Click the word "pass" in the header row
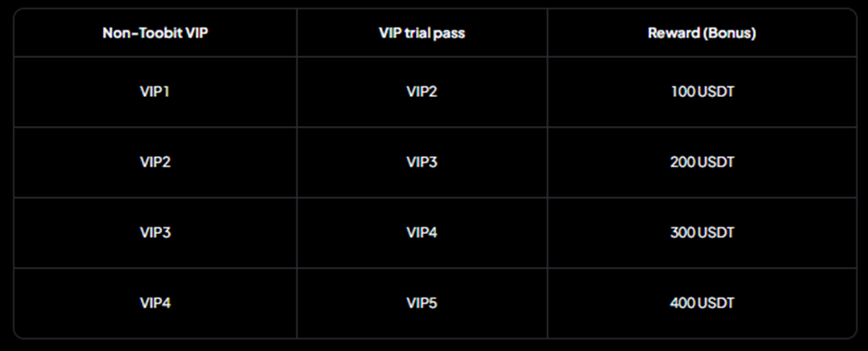 pyautogui.click(x=449, y=33)
